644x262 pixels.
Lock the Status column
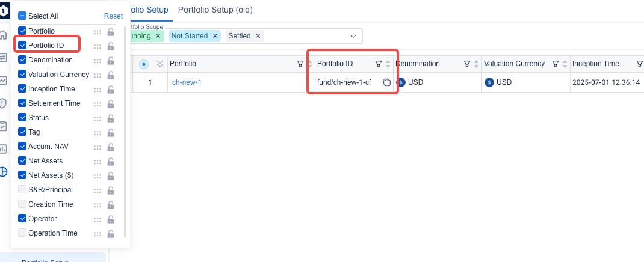point(110,118)
